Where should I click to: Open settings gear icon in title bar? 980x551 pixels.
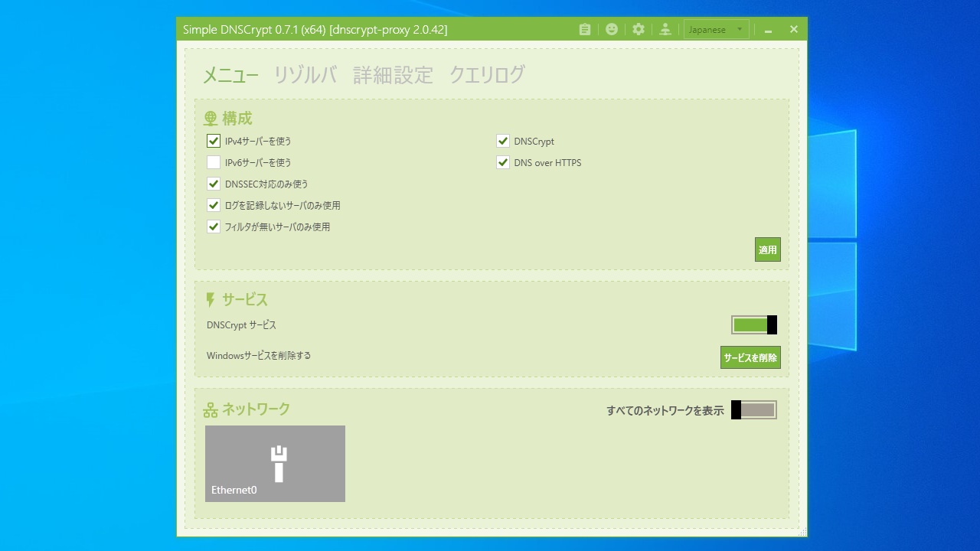tap(639, 29)
